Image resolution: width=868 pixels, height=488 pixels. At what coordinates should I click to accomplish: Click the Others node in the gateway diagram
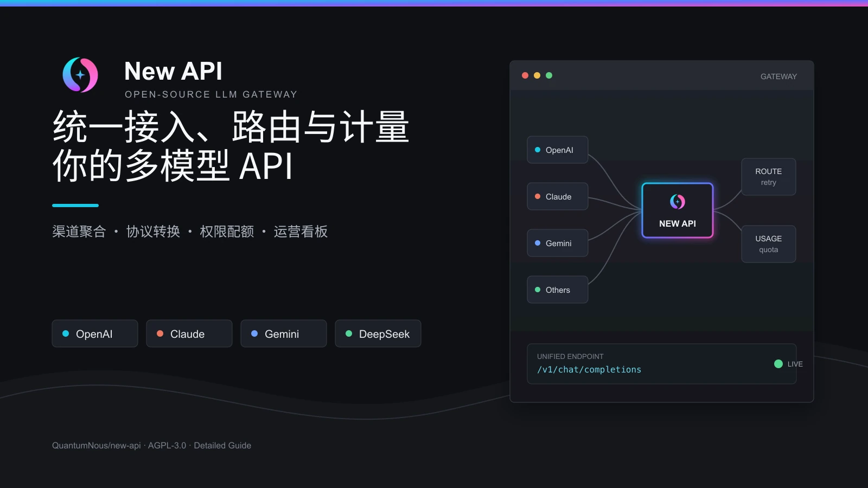[558, 290]
